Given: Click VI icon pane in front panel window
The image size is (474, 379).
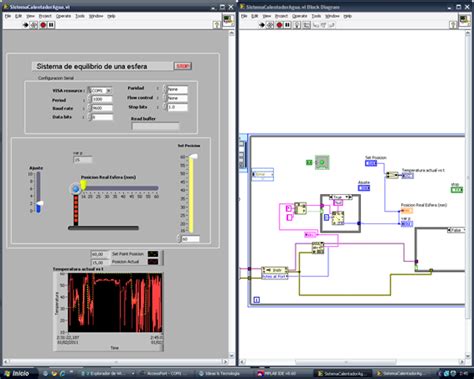Looking at the screenshot, I should [228, 20].
